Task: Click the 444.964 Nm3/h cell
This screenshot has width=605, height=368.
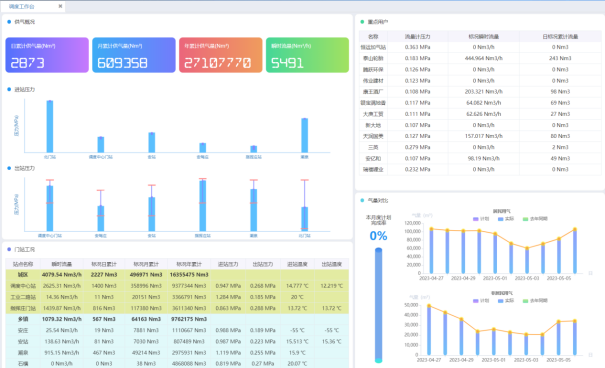Action: point(483,58)
